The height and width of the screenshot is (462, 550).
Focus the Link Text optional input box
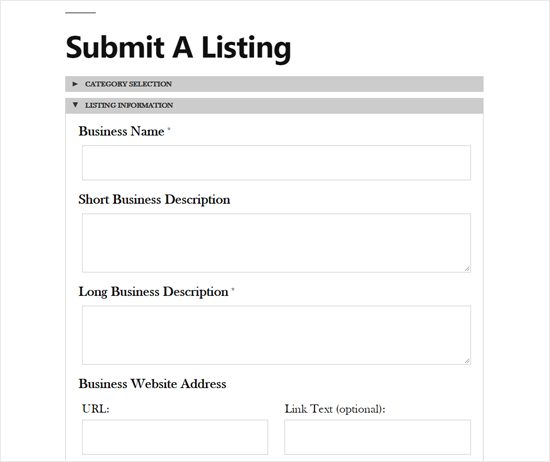pos(377,437)
